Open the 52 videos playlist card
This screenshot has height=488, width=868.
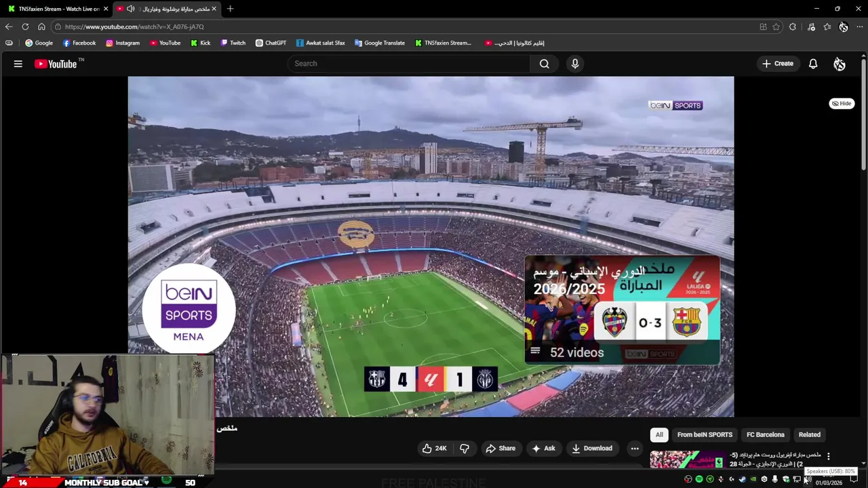(x=622, y=310)
